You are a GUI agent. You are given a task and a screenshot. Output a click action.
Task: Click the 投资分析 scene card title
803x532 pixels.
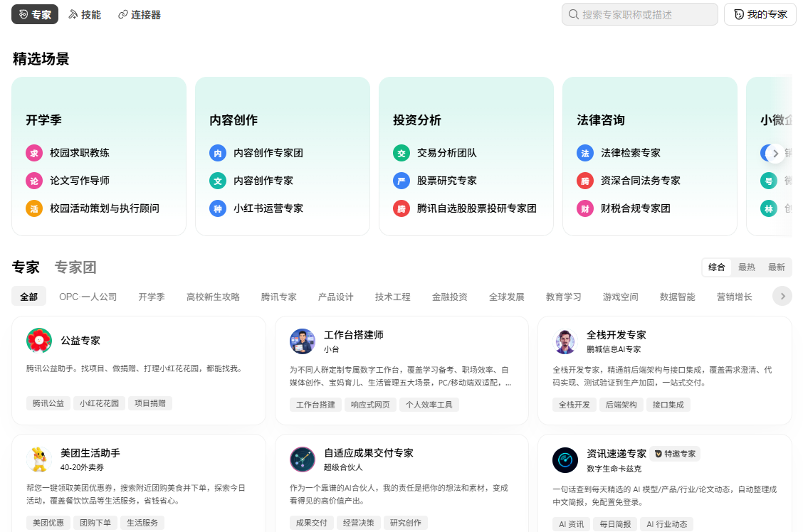click(417, 120)
